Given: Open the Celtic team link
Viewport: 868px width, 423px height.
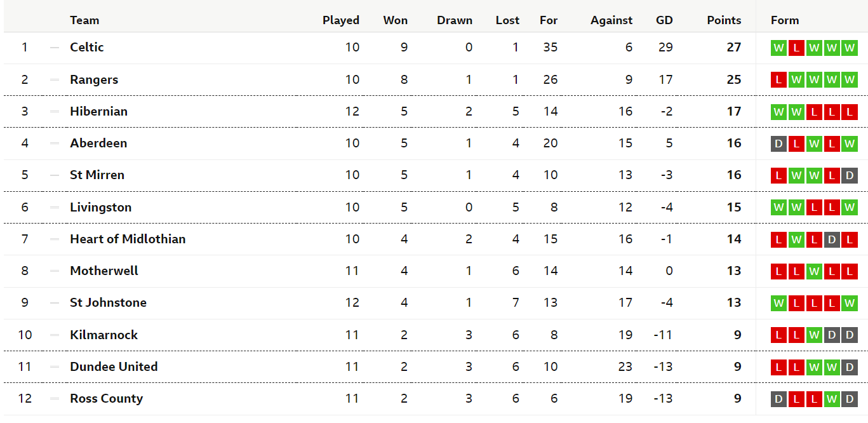Looking at the screenshot, I should tap(87, 47).
